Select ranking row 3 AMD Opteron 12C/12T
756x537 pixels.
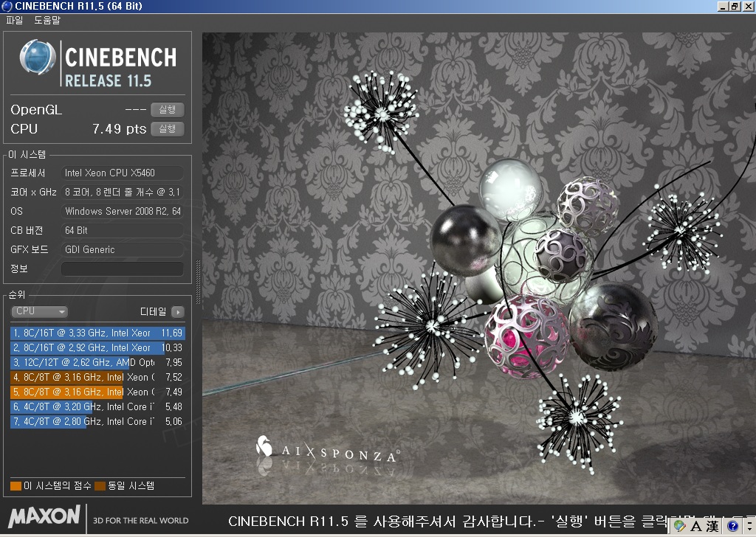coord(98,363)
